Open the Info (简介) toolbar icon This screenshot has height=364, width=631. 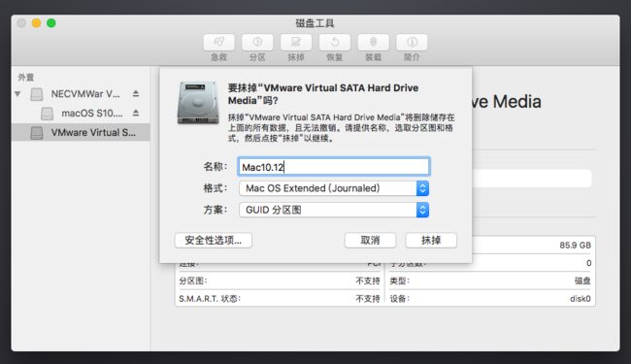pyautogui.click(x=412, y=43)
